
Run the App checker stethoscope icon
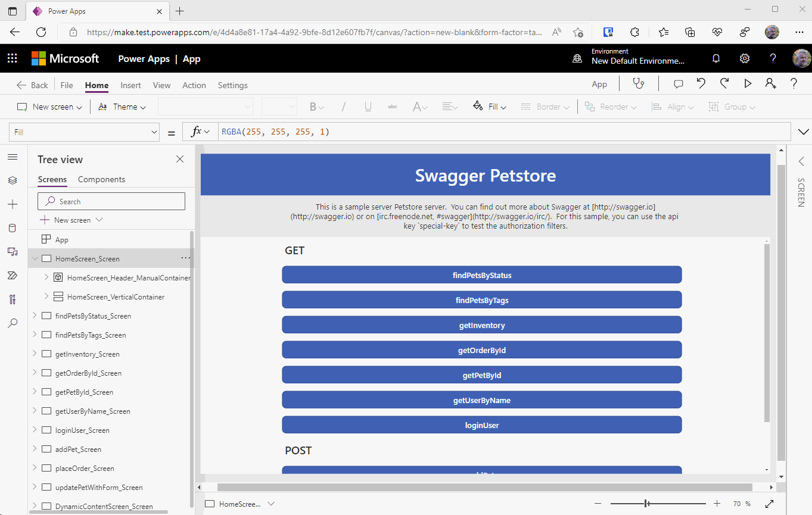pos(638,85)
